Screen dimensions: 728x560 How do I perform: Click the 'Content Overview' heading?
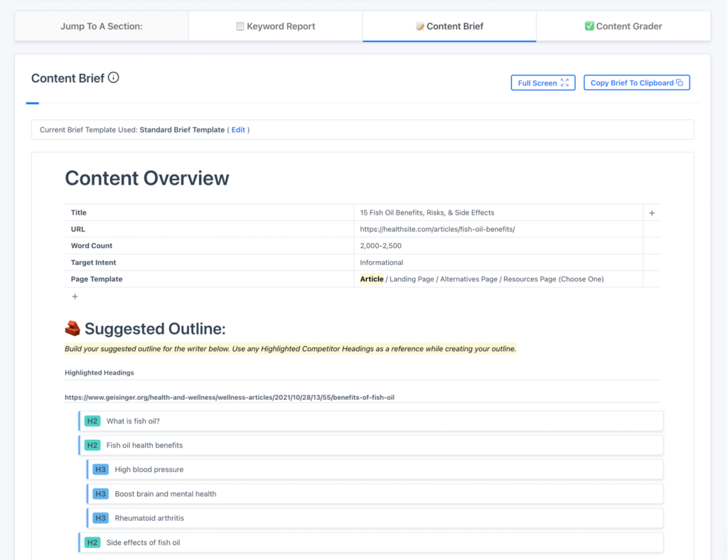146,178
